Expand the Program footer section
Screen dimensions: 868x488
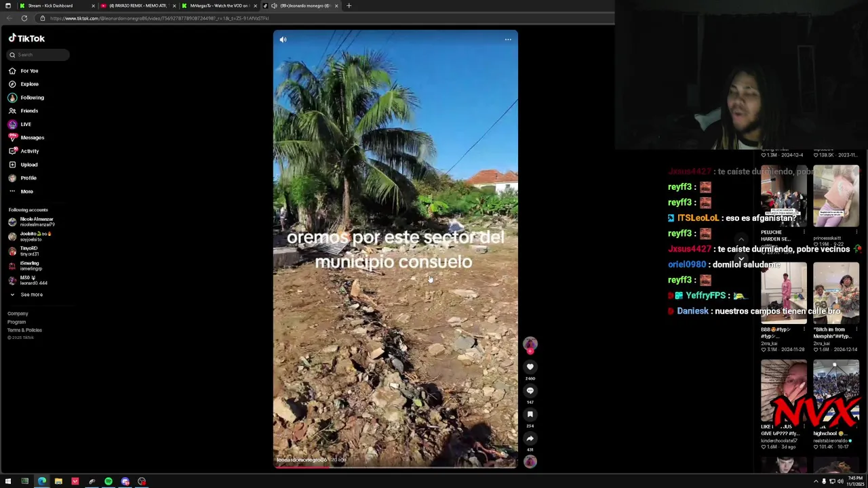[x=16, y=322]
